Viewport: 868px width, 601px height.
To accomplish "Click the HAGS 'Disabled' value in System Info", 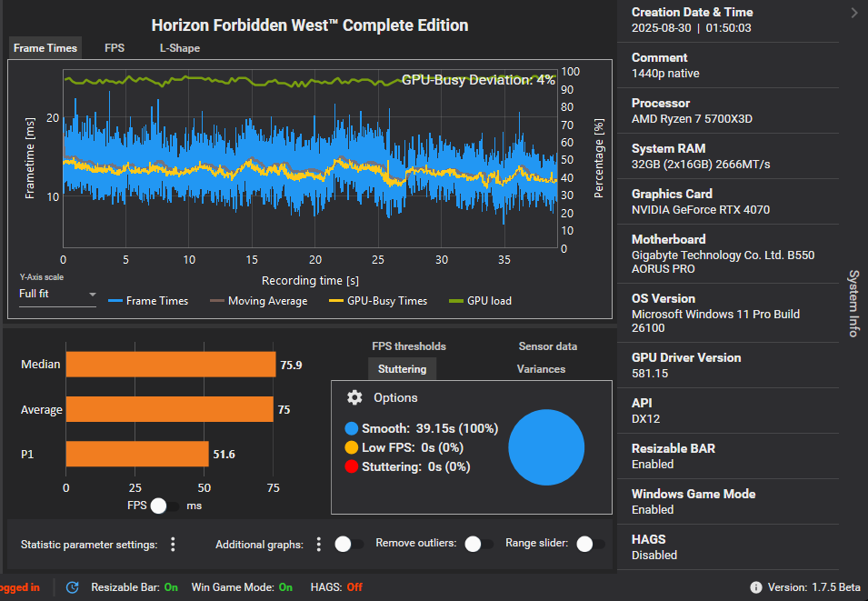I will (654, 555).
